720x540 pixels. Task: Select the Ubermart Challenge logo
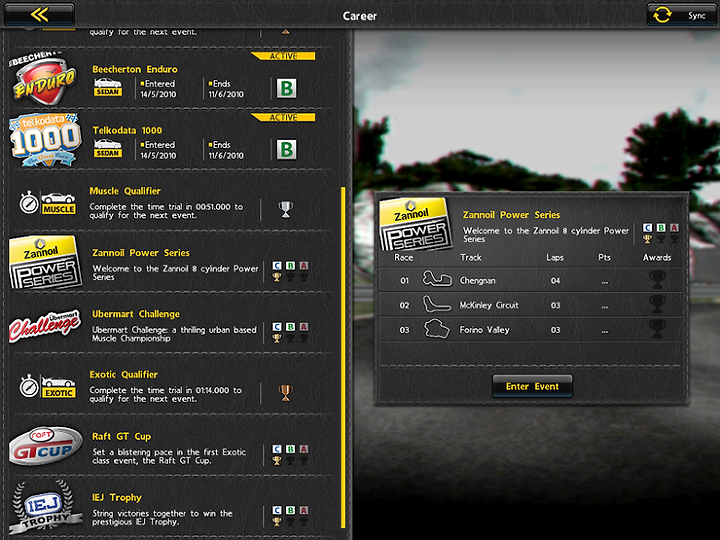[45, 325]
